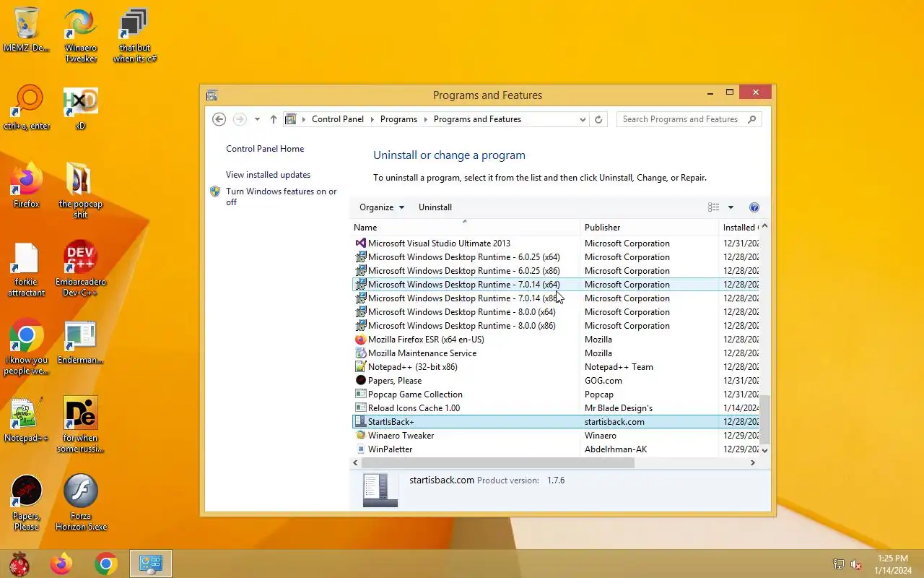The width and height of the screenshot is (924, 578).
Task: Select Winaero Tweaker program entry
Action: point(554,436)
